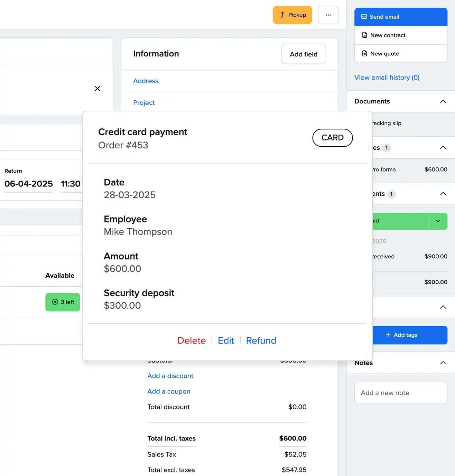Close the panel with the X
Viewport: 455px width, 476px height.
pyautogui.click(x=97, y=89)
